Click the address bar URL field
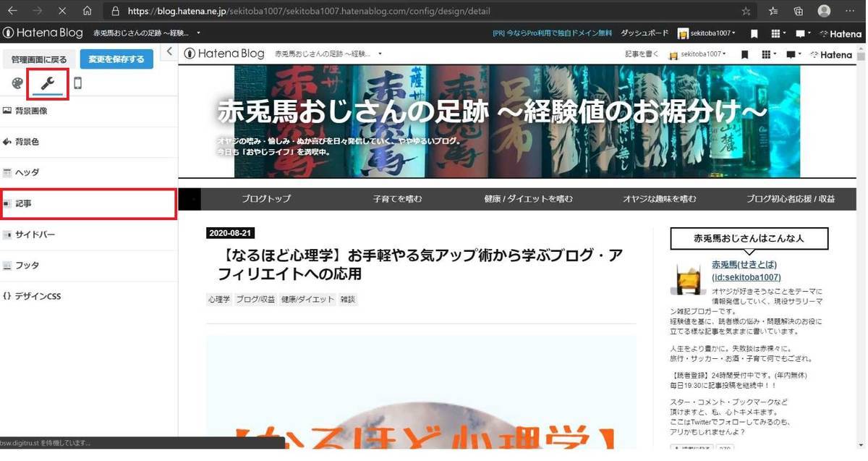 (x=420, y=11)
